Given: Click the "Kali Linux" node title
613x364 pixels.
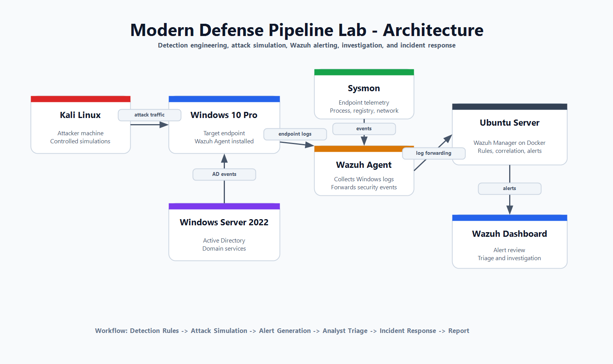Looking at the screenshot, I should click(80, 115).
